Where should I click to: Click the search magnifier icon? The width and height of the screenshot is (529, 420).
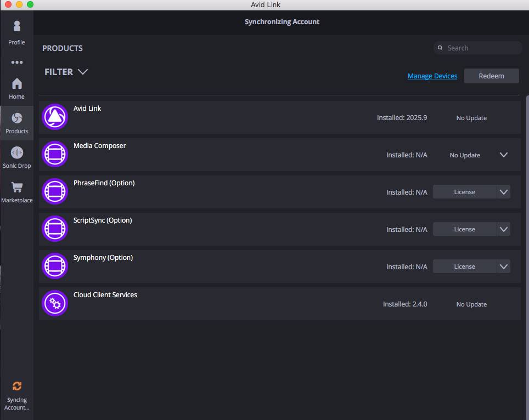(x=440, y=48)
